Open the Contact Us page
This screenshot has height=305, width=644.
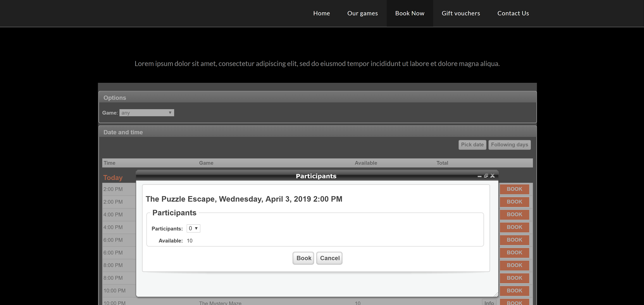click(x=513, y=13)
